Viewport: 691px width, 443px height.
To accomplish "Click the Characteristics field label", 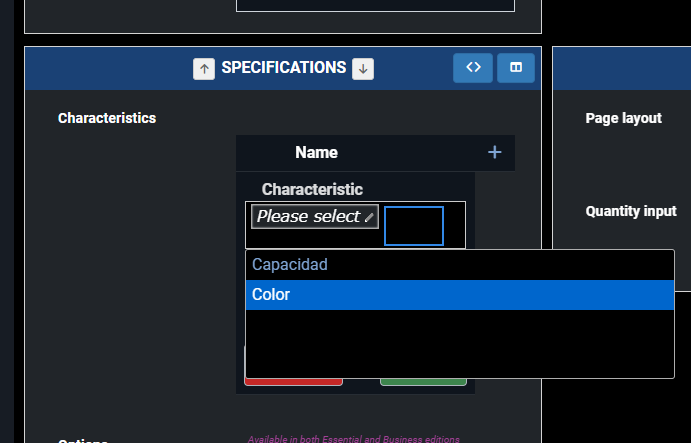I will point(107,118).
